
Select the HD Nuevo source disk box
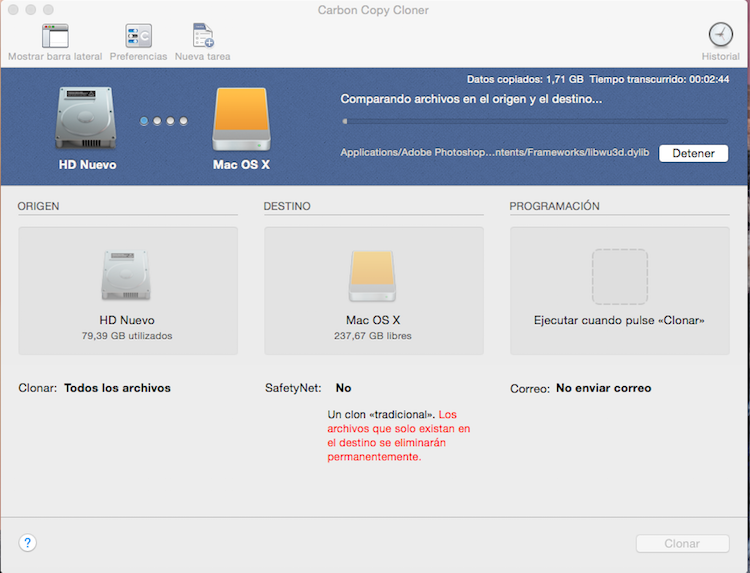click(128, 290)
